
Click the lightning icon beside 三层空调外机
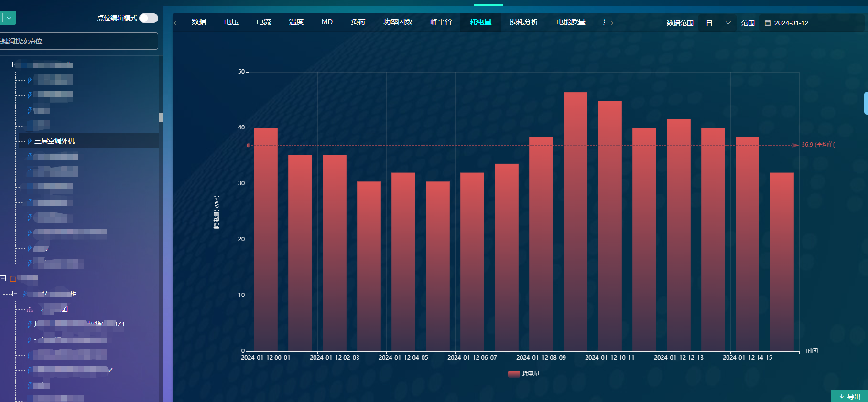30,141
